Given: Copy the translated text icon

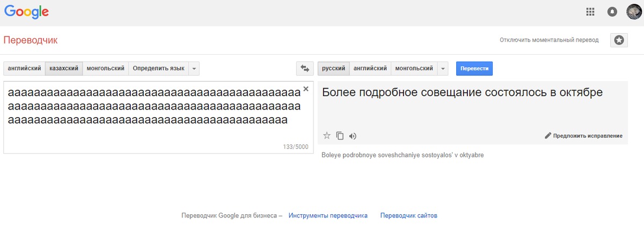Looking at the screenshot, I should [340, 136].
